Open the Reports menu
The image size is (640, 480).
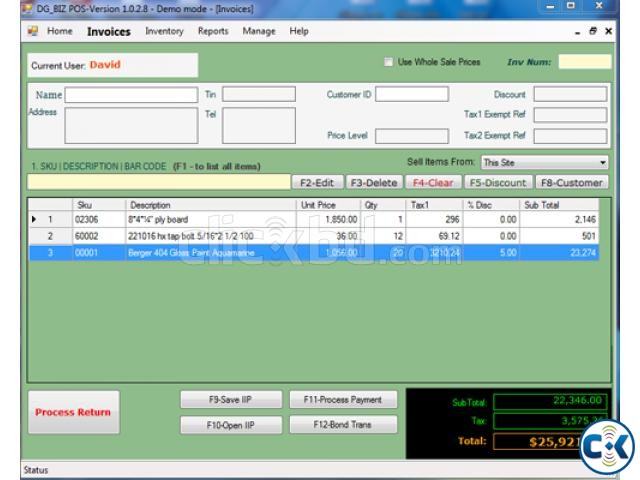[x=213, y=31]
